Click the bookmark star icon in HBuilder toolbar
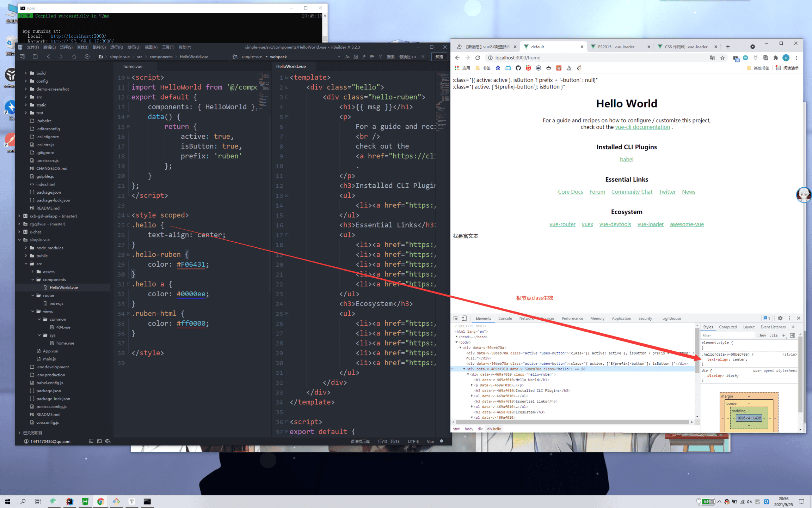The height and width of the screenshot is (508, 812). pos(74,56)
